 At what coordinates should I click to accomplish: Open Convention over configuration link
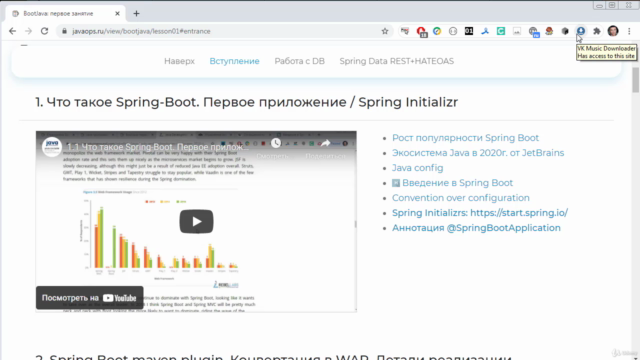click(461, 198)
